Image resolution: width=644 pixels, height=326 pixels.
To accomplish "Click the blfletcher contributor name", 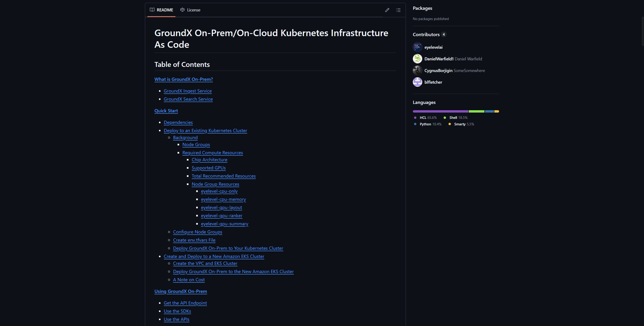I will click(x=433, y=82).
